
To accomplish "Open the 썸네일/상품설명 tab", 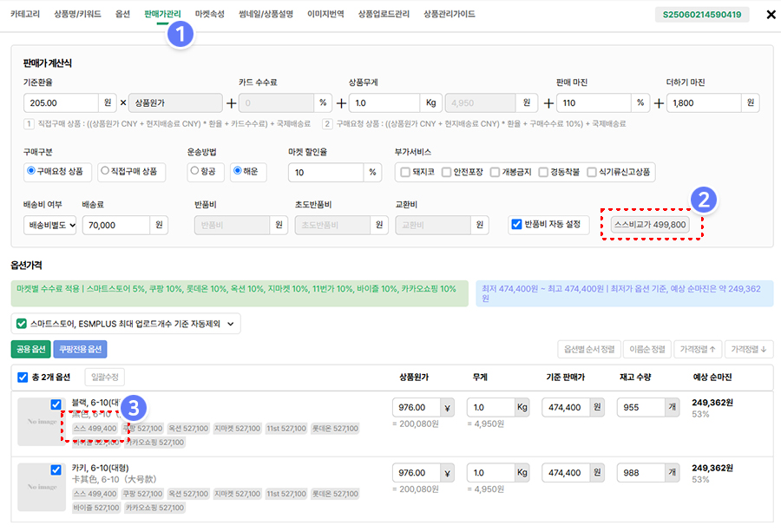I will (x=266, y=15).
